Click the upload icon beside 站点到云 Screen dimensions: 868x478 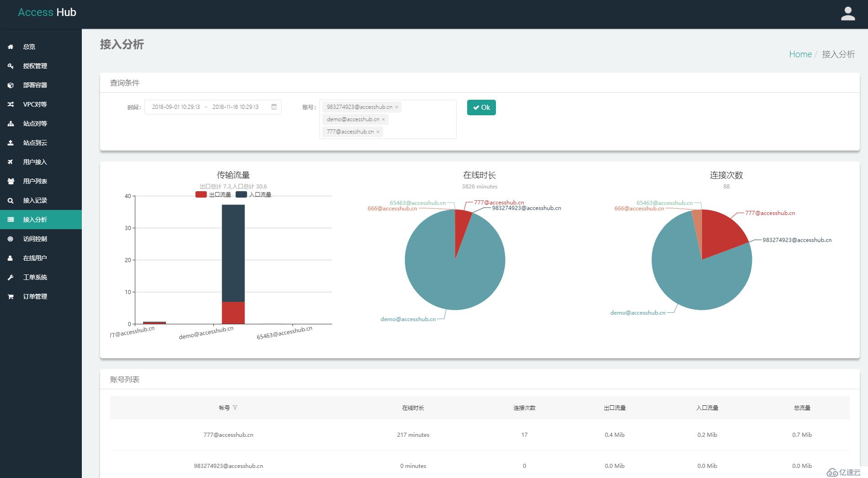(x=11, y=143)
